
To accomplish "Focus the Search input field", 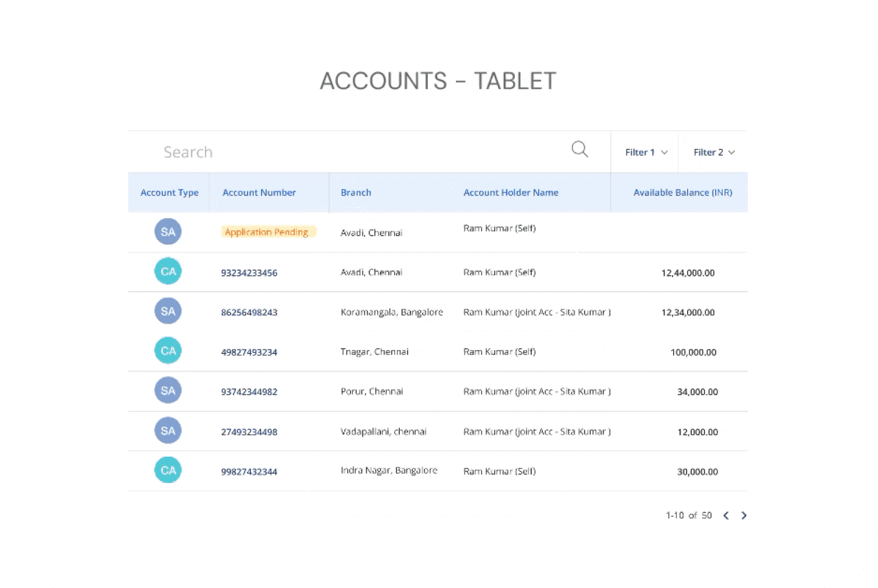I will pos(369,152).
